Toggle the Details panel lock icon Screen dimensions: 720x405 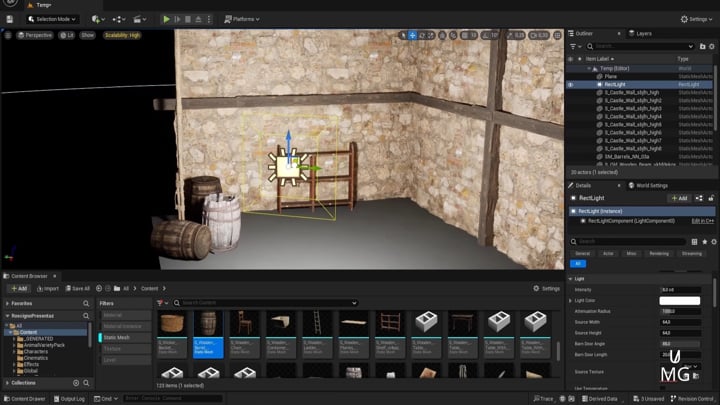pyautogui.click(x=711, y=198)
